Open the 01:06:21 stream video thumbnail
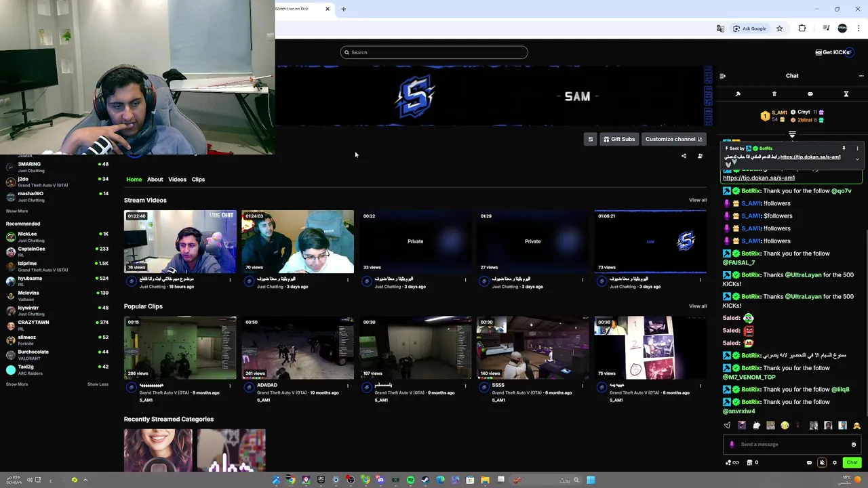 (x=650, y=242)
